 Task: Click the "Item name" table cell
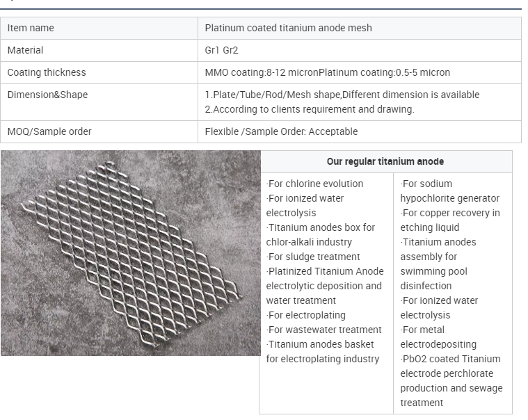(31, 28)
